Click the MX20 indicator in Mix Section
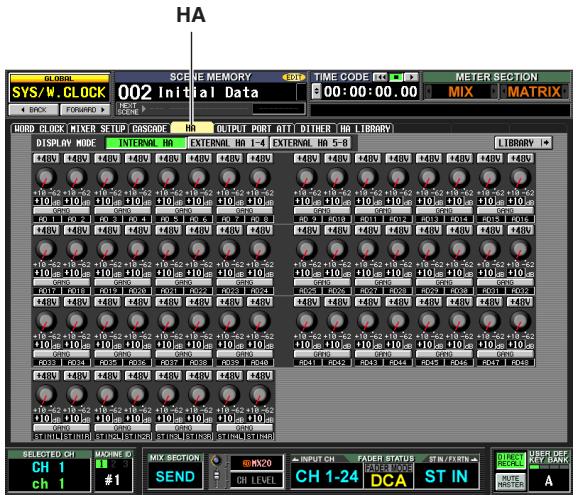576x495 pixels. coord(257,463)
